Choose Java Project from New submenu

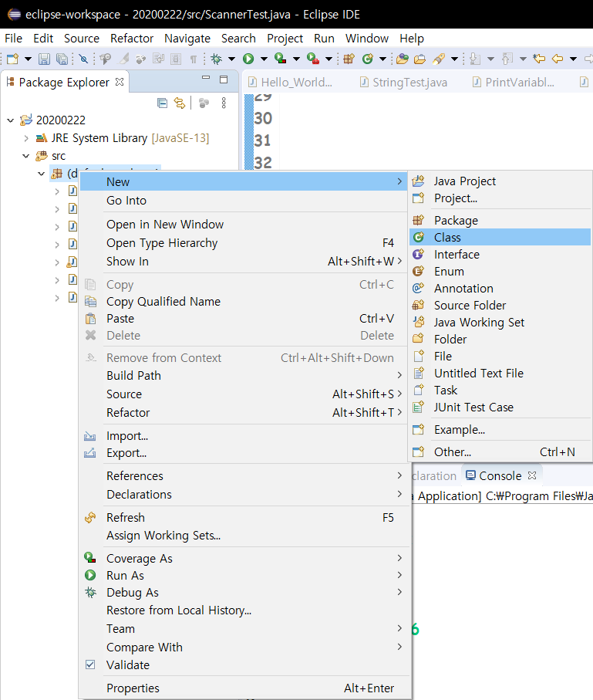point(500,181)
